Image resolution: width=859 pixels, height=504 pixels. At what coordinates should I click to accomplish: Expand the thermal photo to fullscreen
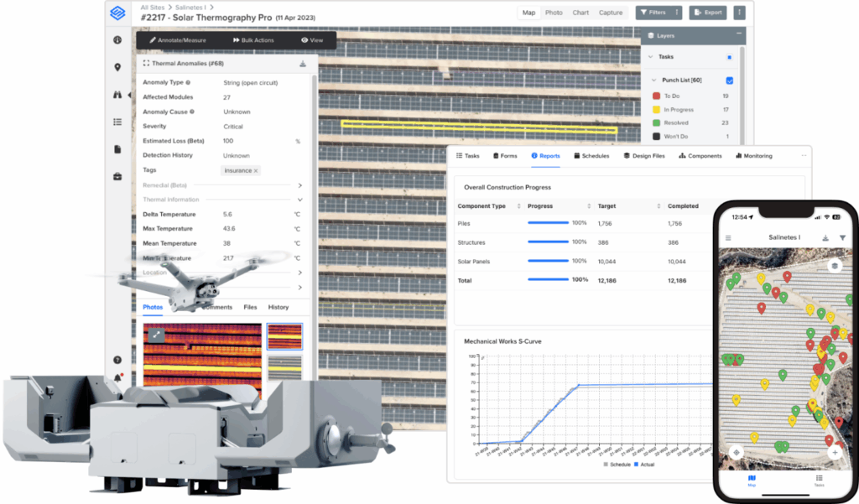click(156, 335)
